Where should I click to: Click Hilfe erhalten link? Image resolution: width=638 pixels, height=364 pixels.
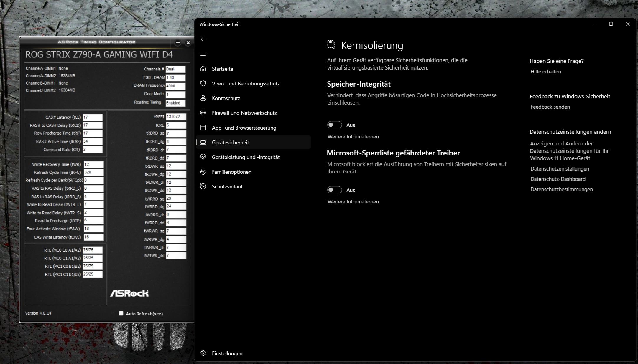pyautogui.click(x=545, y=72)
